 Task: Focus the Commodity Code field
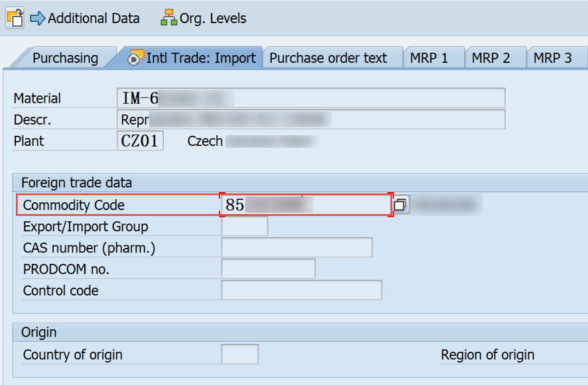[x=306, y=205]
